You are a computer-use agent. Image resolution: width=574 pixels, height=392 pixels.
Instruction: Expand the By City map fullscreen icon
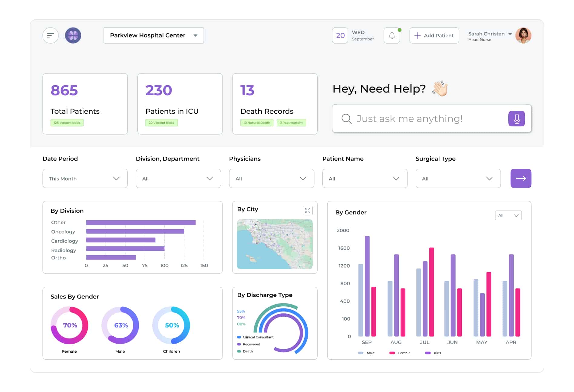[308, 211]
